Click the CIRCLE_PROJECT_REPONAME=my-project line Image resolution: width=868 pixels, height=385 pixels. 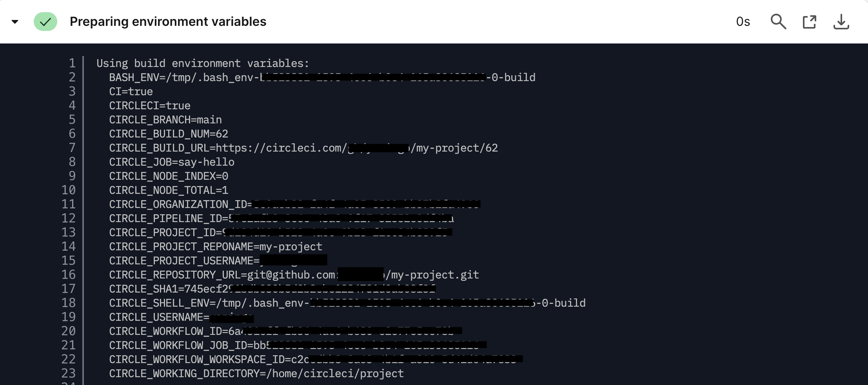215,246
